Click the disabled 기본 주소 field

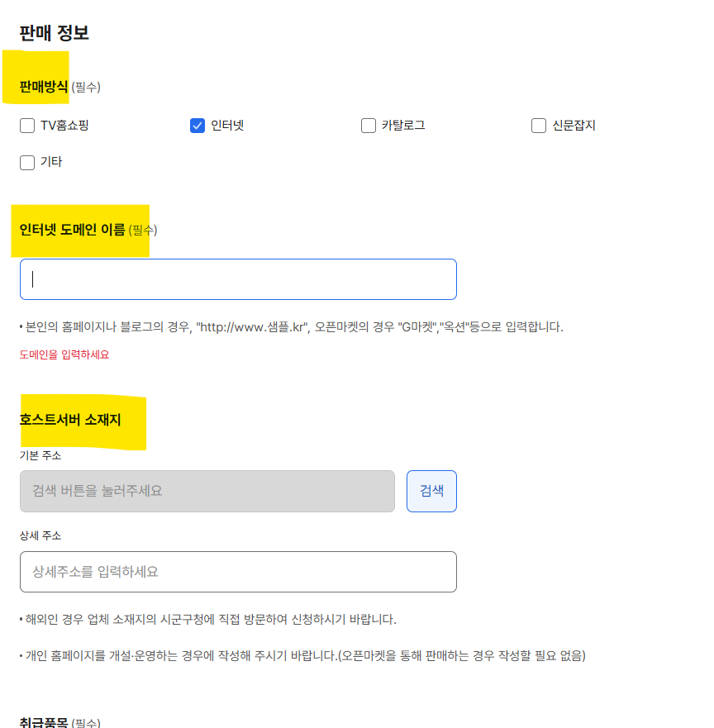click(207, 491)
